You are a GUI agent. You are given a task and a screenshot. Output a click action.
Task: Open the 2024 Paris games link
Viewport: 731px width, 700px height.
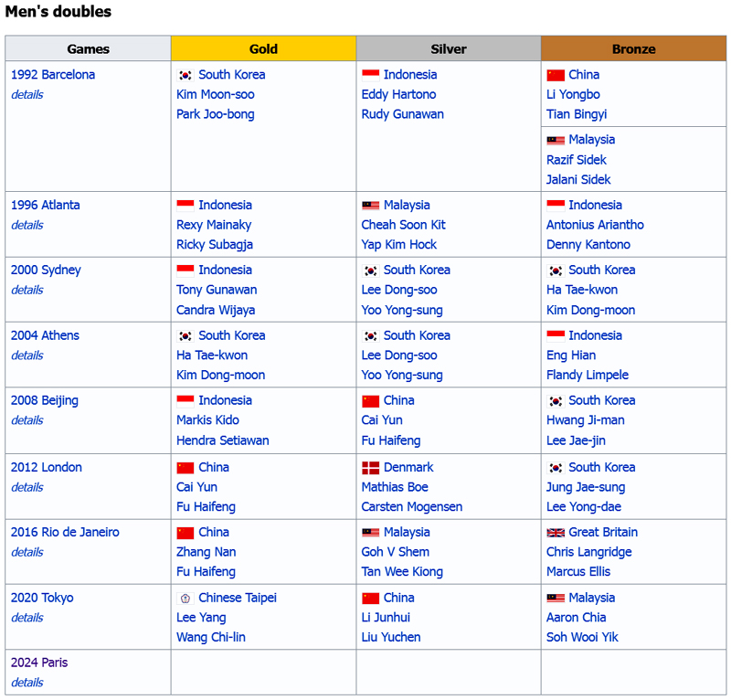pos(39,663)
